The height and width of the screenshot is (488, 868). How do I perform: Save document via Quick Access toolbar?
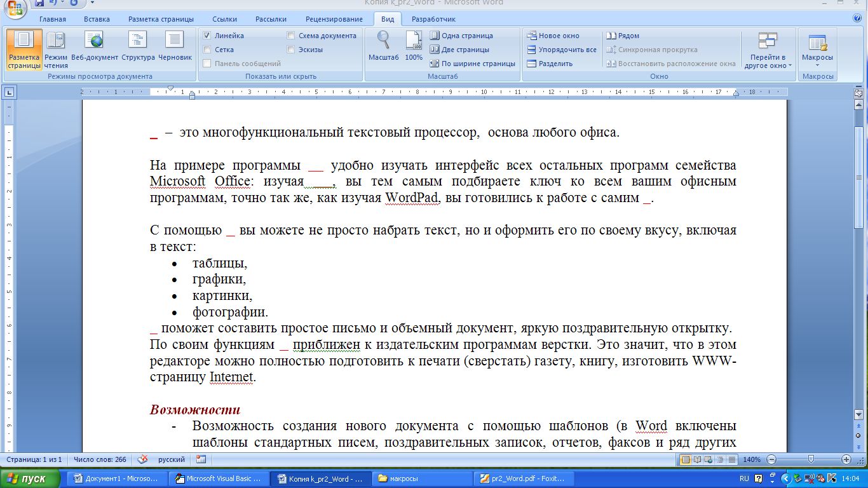[x=39, y=3]
